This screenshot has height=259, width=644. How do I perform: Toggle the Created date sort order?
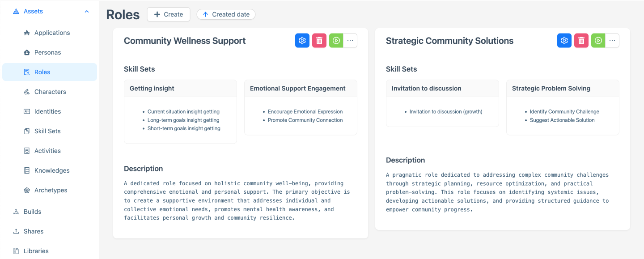pyautogui.click(x=226, y=14)
